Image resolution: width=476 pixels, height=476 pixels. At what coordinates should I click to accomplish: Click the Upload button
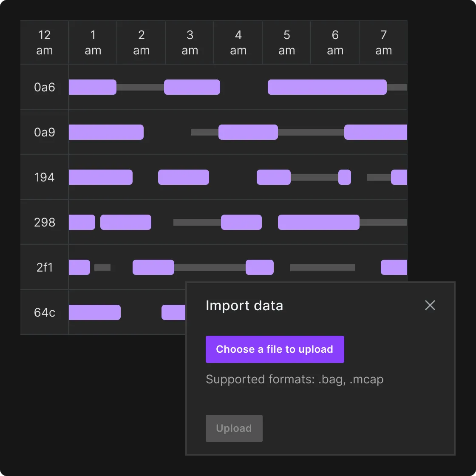tap(234, 428)
